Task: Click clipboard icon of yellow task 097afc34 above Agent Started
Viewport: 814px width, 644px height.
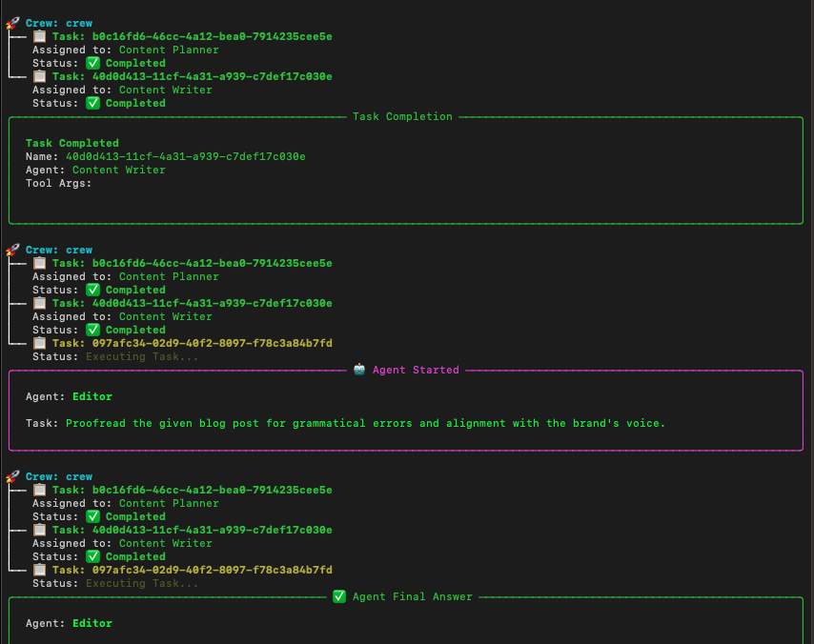Action: (39, 343)
